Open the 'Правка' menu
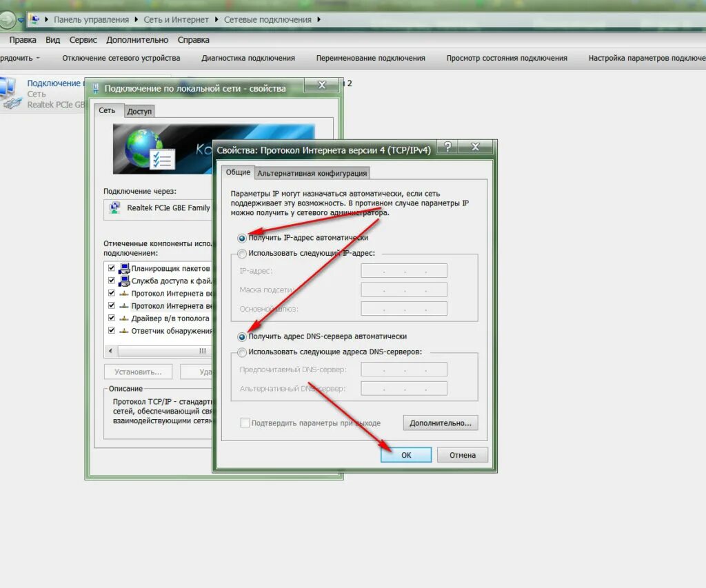 23,39
